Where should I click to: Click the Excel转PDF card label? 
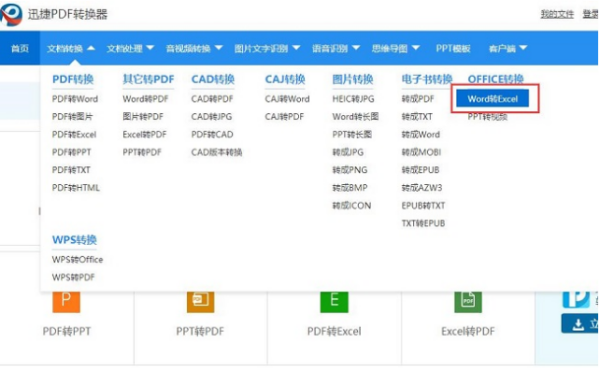[x=468, y=331]
